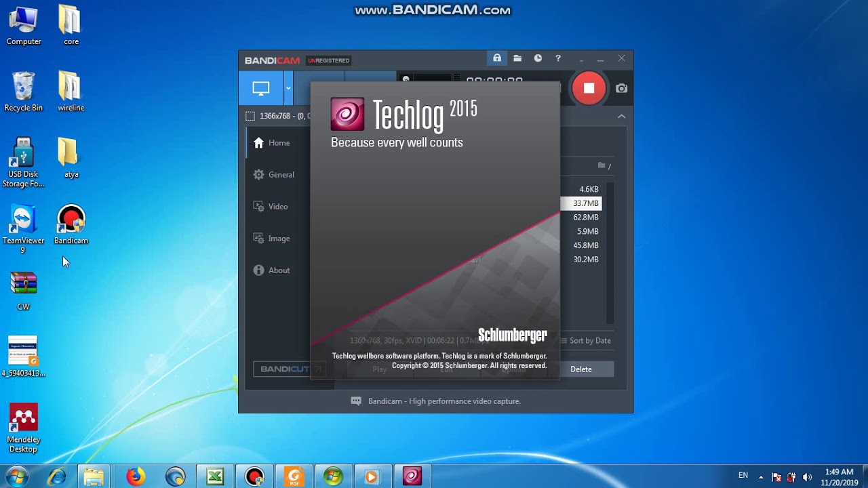Open the media player taskbar icon

pyautogui.click(x=372, y=476)
